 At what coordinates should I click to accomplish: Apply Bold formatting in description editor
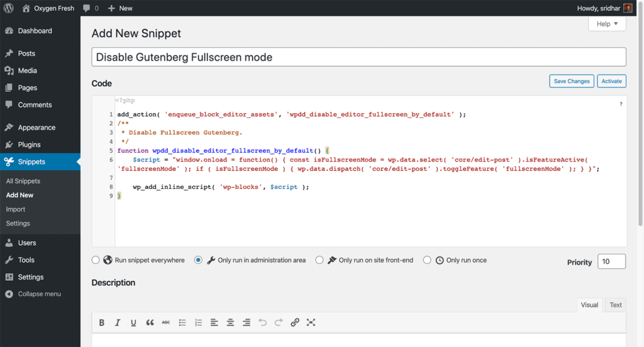[x=101, y=322]
